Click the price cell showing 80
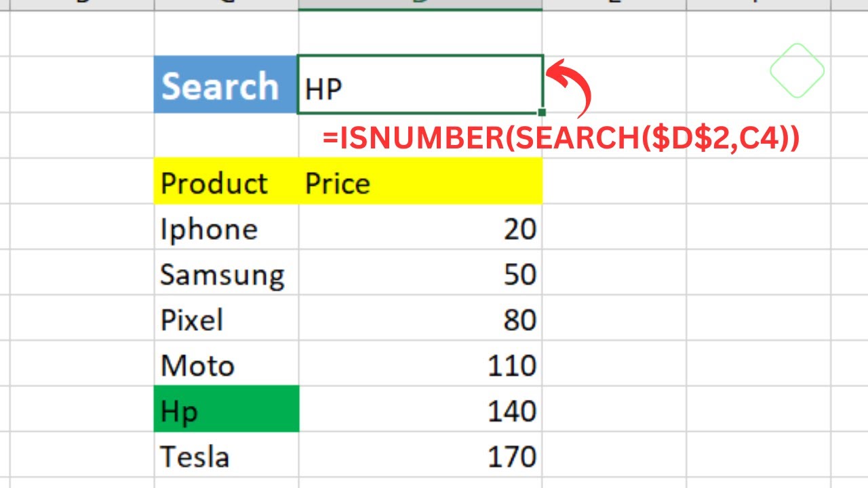This screenshot has height=488, width=868. (x=420, y=320)
